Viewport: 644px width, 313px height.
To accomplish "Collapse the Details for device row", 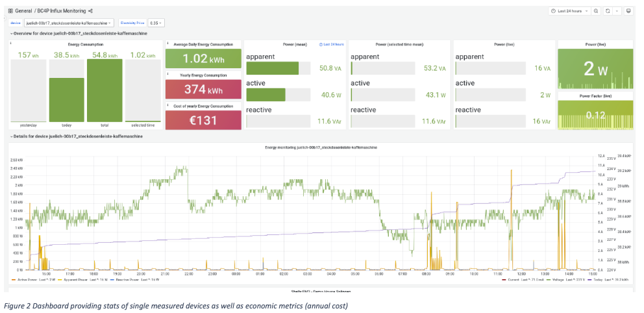I will [x=77, y=136].
